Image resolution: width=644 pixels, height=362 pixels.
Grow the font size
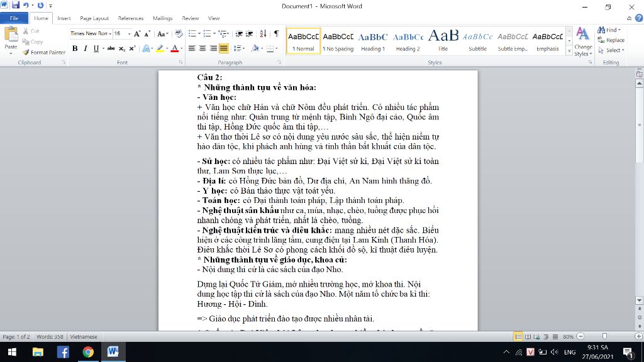pos(137,34)
